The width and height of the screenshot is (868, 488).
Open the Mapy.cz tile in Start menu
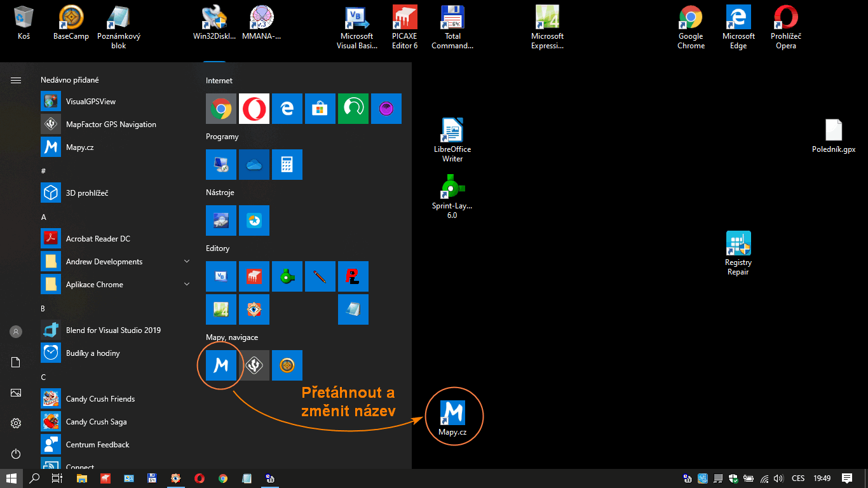coord(221,365)
